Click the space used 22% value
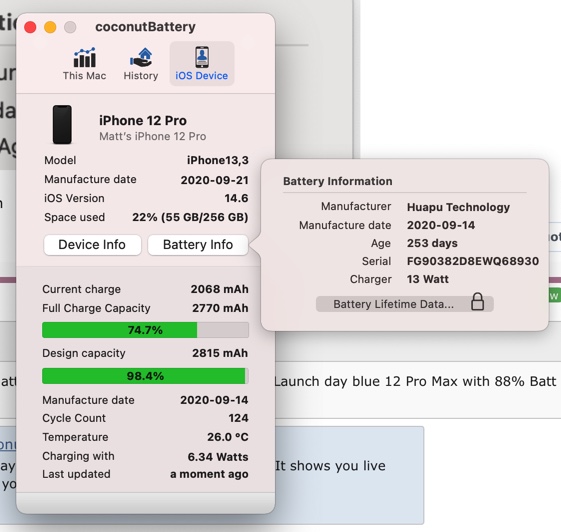 tap(190, 217)
